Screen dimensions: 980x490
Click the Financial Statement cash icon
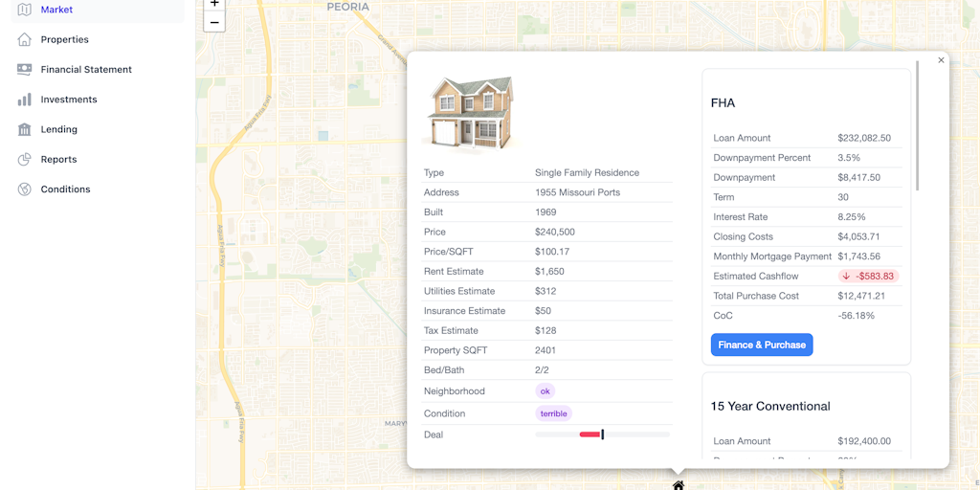pyautogui.click(x=24, y=69)
